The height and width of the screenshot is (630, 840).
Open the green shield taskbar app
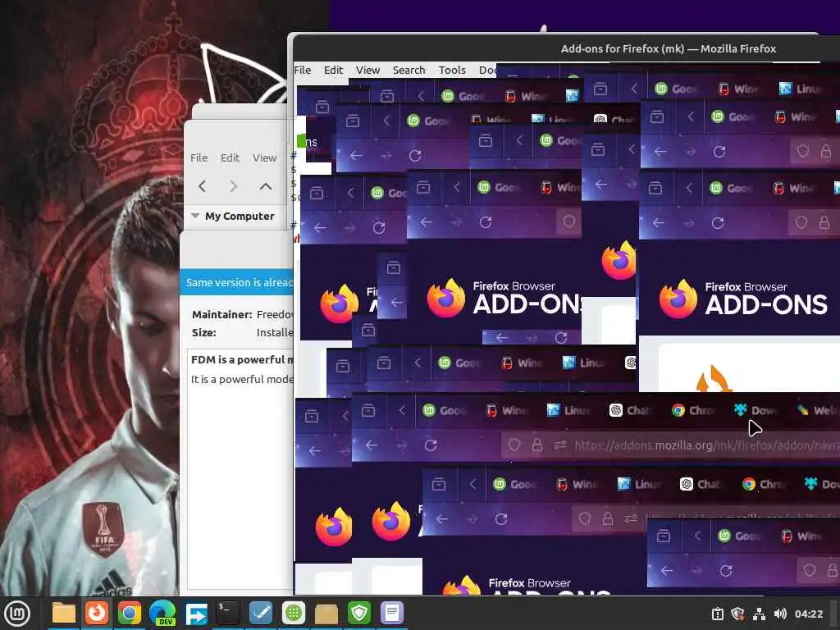click(x=359, y=614)
